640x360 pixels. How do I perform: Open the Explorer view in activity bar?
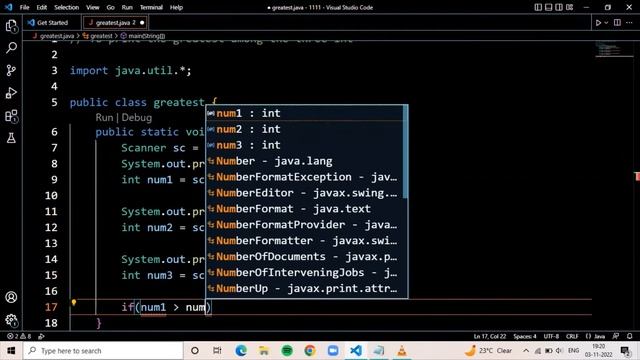coord(11,26)
